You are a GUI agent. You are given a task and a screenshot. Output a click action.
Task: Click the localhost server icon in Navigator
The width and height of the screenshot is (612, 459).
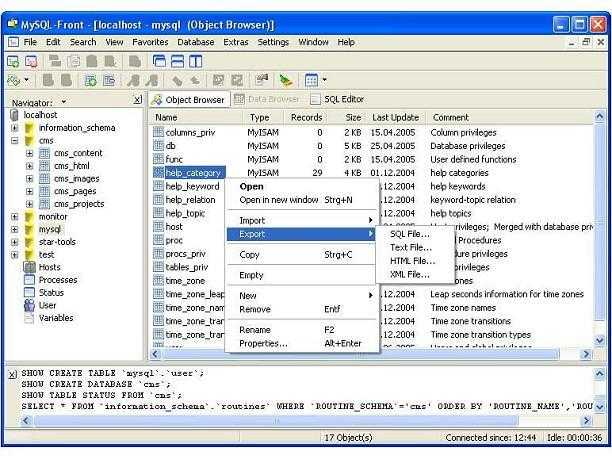click(14, 115)
